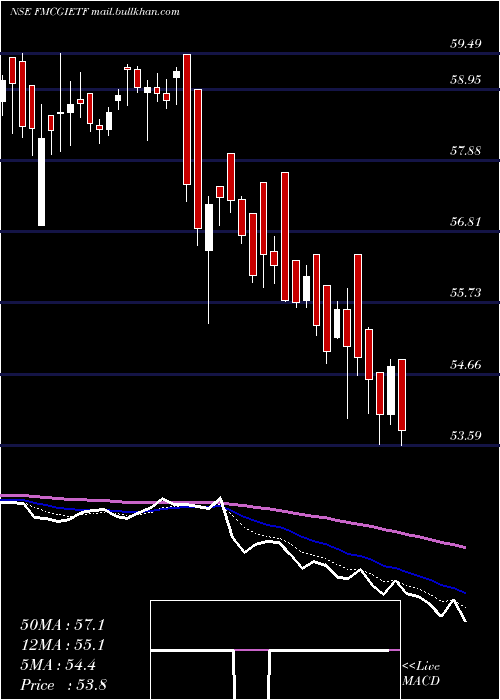Image resolution: width=500 pixels, height=700 pixels.
Task: Click the 56.81 price level label
Action: (465, 222)
